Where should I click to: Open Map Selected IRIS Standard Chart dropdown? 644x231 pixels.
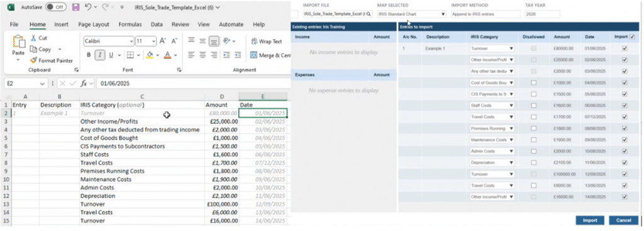click(x=443, y=14)
